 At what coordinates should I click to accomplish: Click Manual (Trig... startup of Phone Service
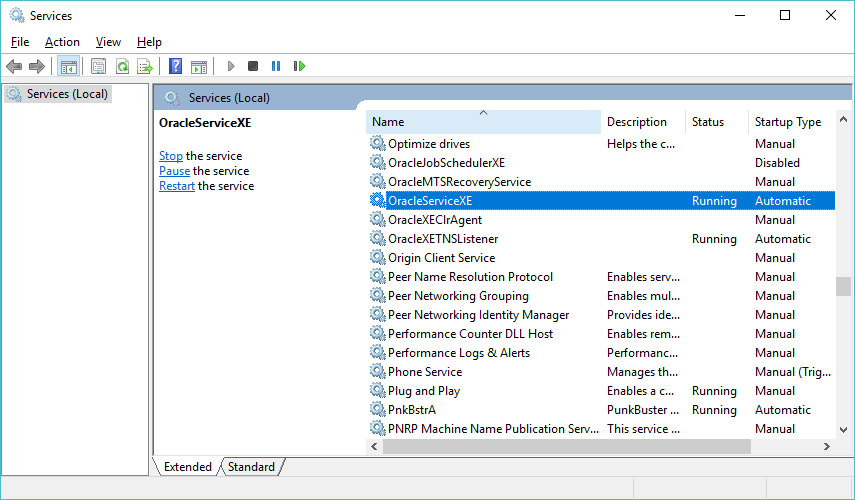[x=793, y=372]
